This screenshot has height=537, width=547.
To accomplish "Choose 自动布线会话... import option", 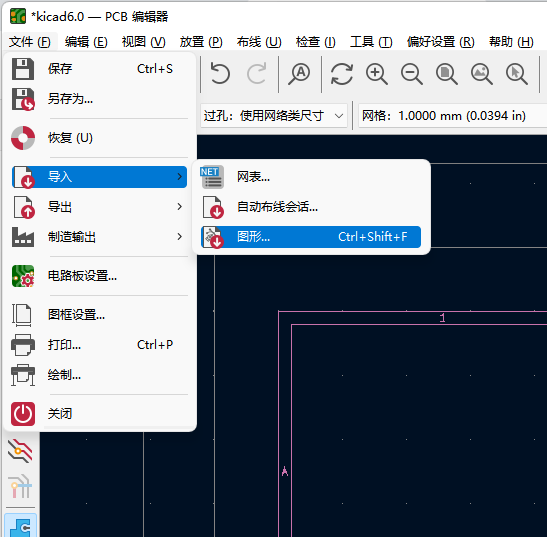I will [311, 207].
